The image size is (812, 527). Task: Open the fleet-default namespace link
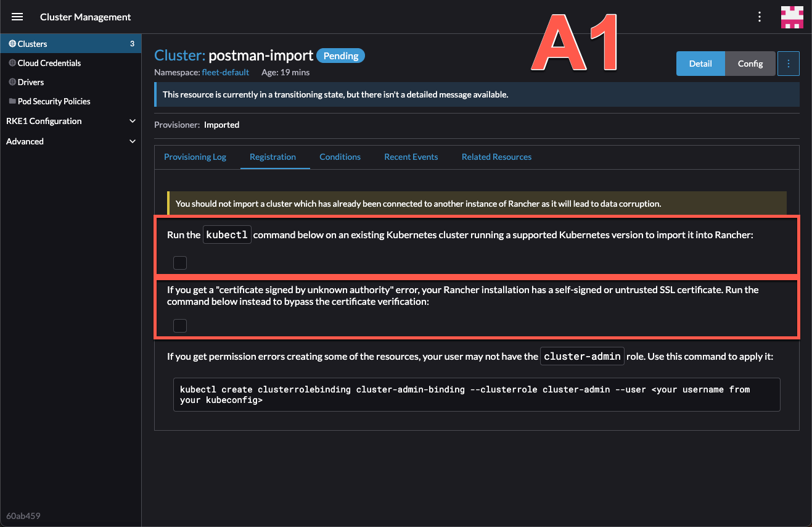pos(226,72)
